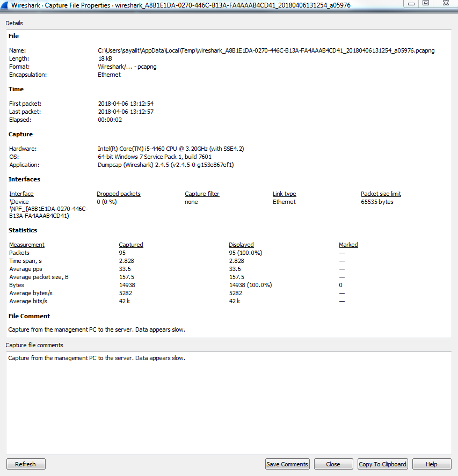The height and width of the screenshot is (476, 458).
Task: Click captured packets value 95
Action: click(x=122, y=253)
